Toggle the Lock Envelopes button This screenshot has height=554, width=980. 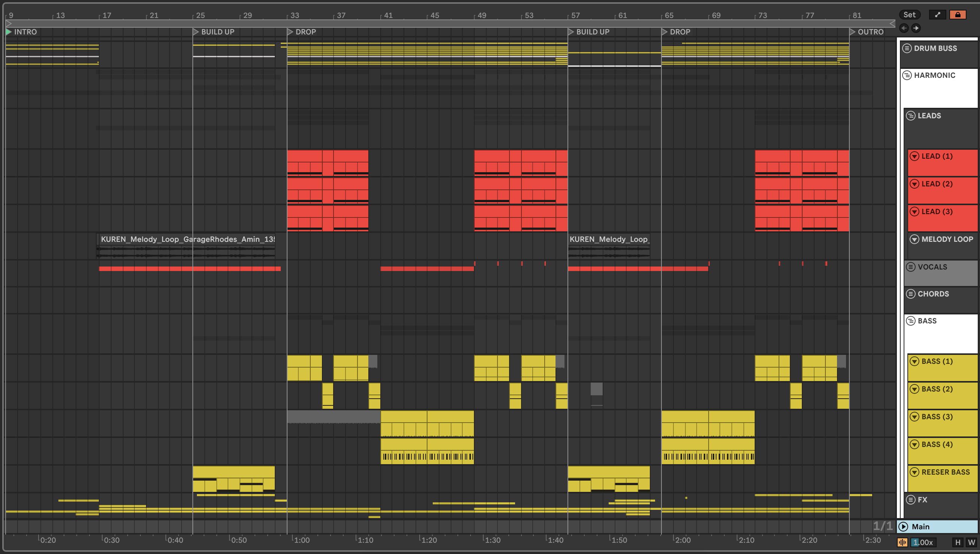click(958, 15)
